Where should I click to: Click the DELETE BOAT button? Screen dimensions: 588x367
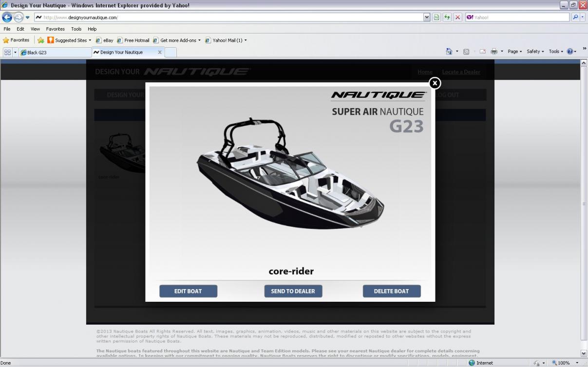[x=392, y=291]
